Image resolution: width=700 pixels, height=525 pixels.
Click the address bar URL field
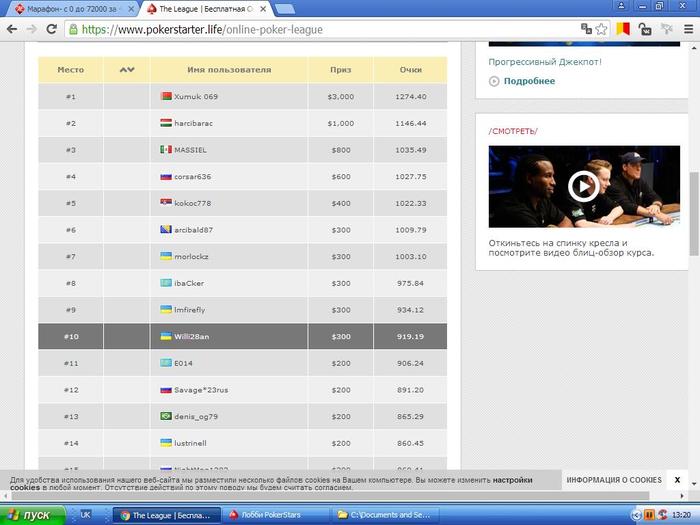point(321,29)
